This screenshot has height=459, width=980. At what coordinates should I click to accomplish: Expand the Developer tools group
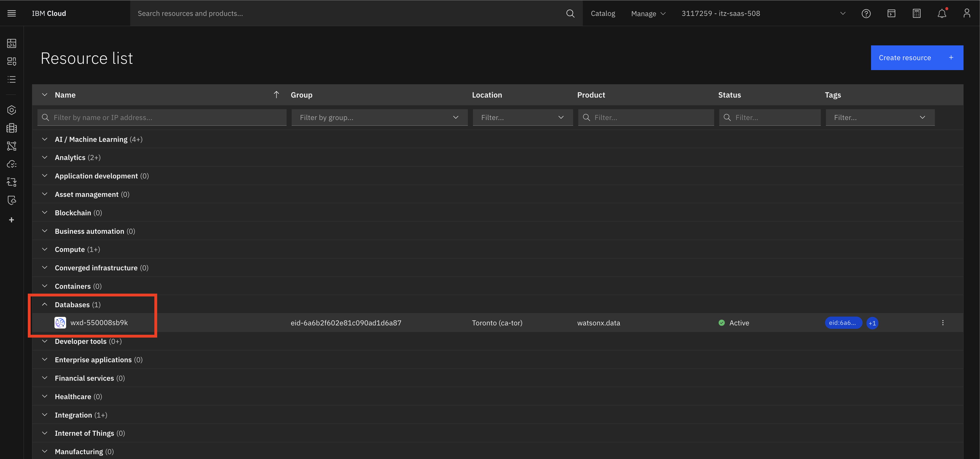[x=45, y=341]
